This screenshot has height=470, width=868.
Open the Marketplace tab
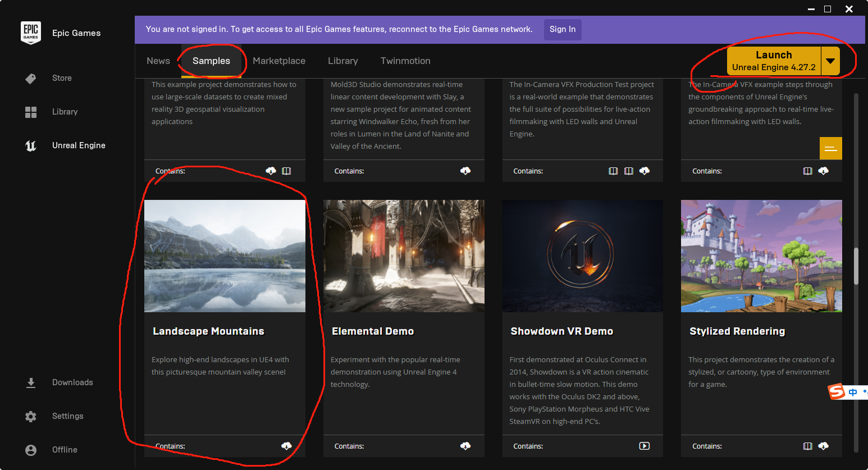point(279,61)
